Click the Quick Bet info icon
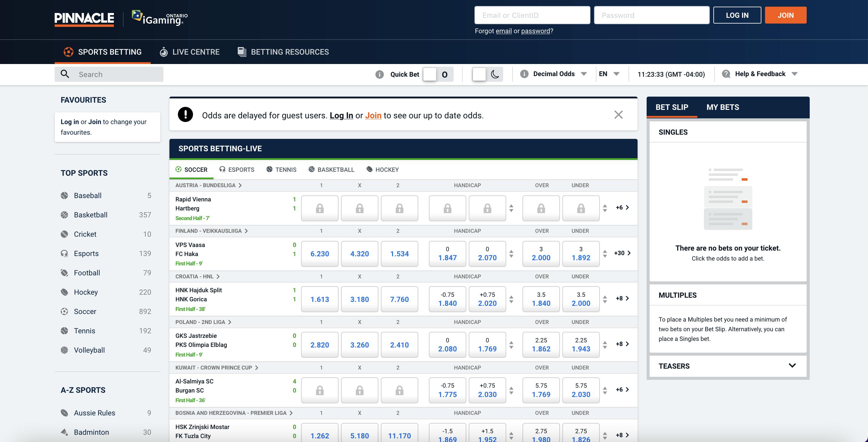This screenshot has width=868, height=442. point(379,75)
